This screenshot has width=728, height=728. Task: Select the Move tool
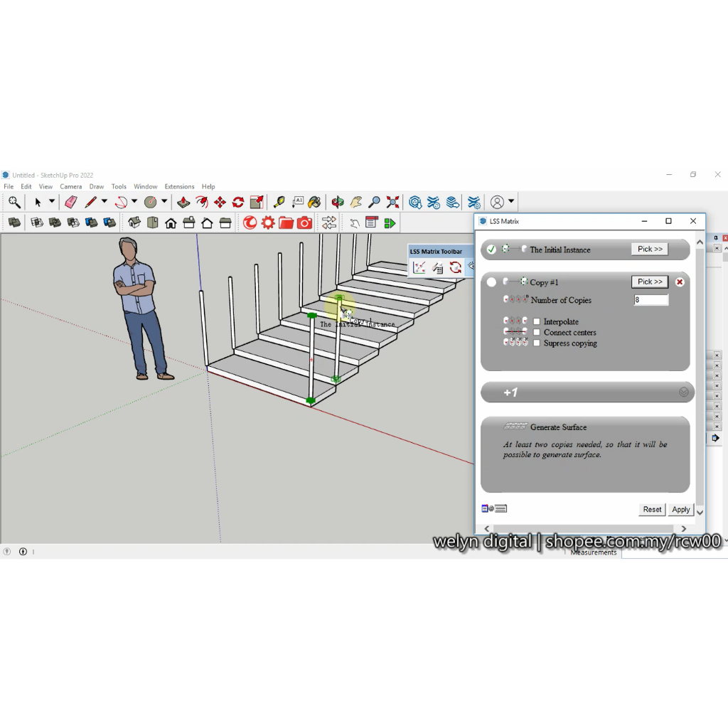220,202
